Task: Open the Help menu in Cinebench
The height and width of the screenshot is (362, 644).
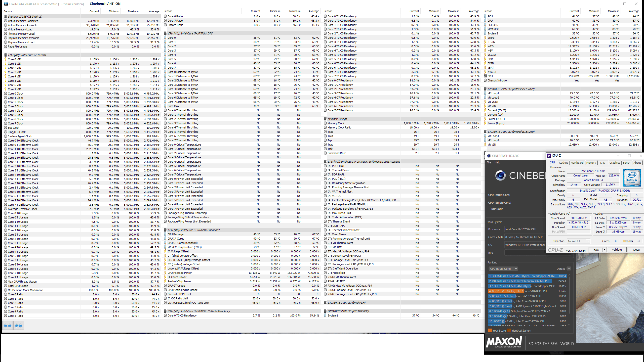Action: tap(497, 162)
